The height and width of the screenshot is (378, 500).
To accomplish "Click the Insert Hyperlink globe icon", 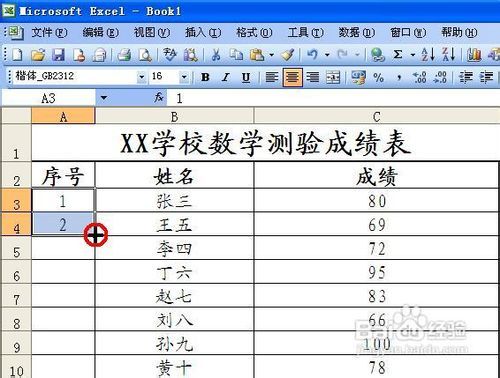I will pos(377,55).
